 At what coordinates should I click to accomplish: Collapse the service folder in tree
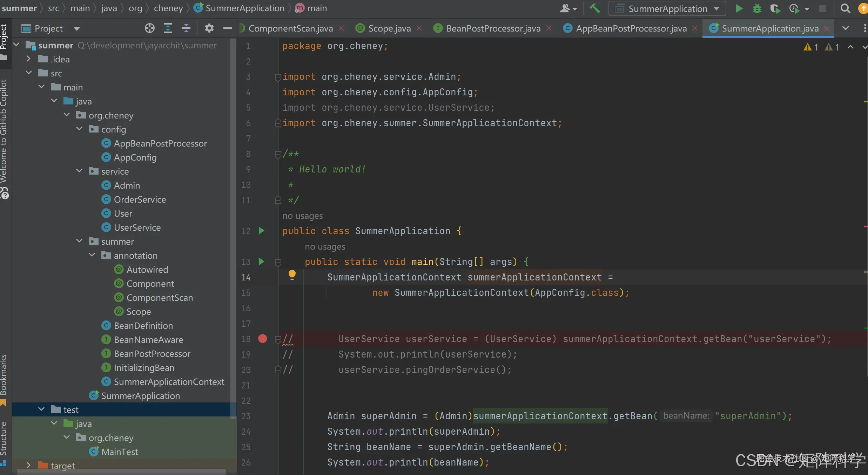coord(80,171)
